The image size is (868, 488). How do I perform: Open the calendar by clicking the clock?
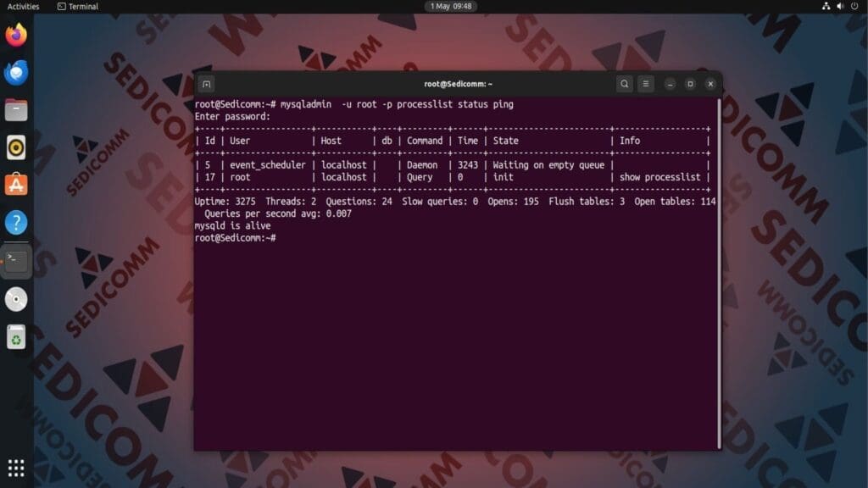(450, 6)
